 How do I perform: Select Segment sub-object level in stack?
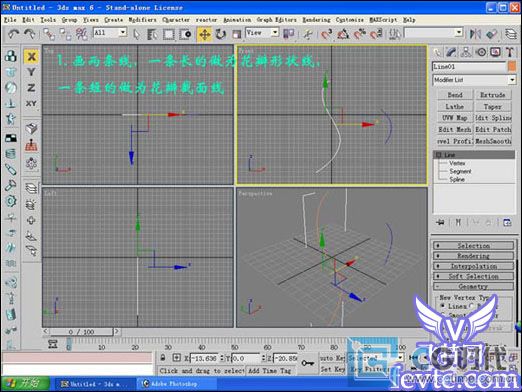pos(460,171)
